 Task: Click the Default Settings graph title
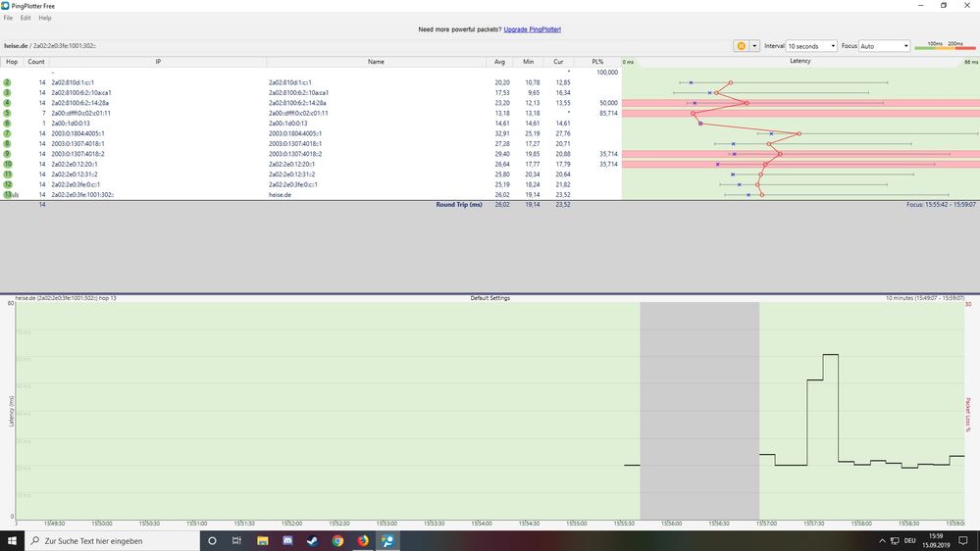point(490,298)
